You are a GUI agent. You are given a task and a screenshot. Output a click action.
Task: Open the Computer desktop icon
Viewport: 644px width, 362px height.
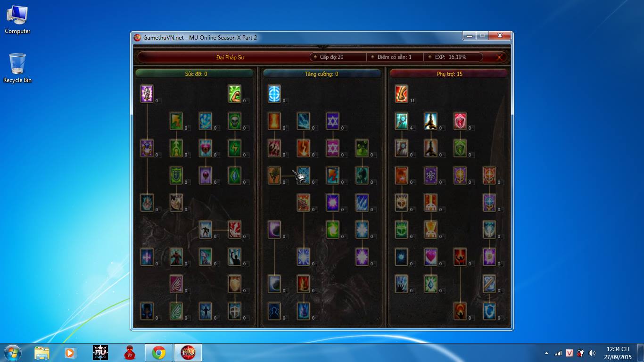17,20
